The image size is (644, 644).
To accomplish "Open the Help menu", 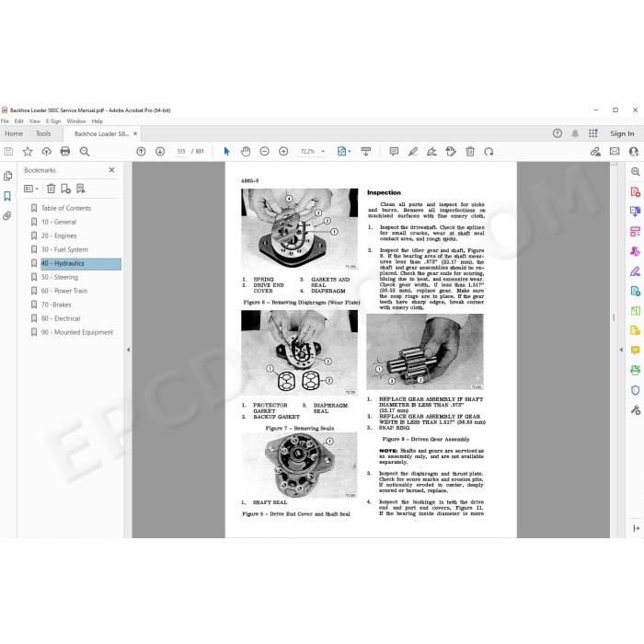I will [x=98, y=121].
